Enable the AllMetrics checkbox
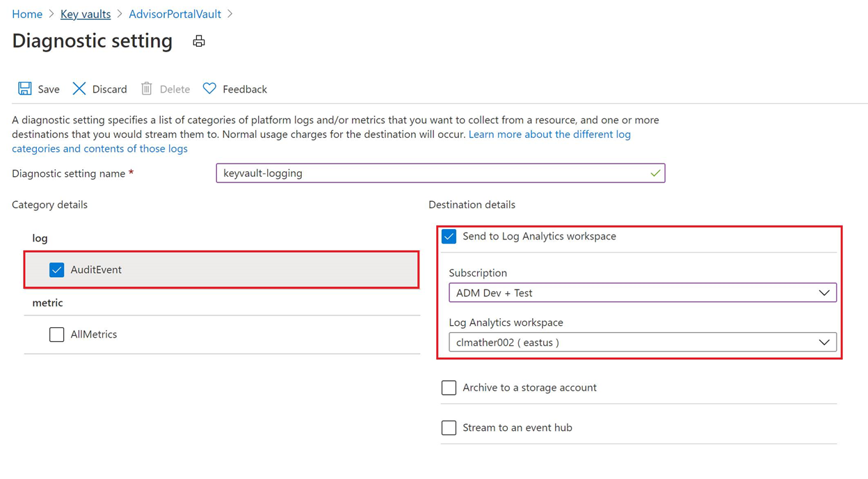The width and height of the screenshot is (868, 479). (57, 335)
